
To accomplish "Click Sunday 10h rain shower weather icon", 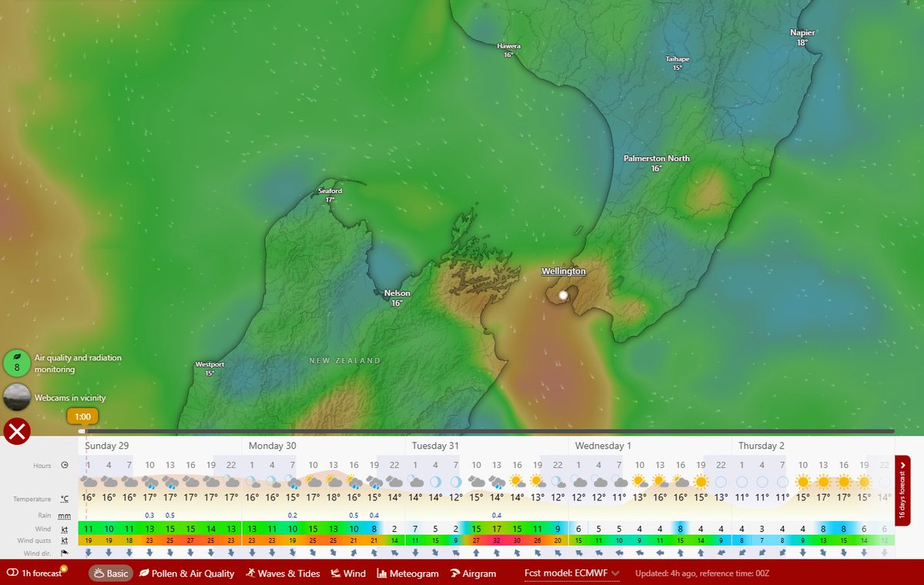I will pos(149,483).
